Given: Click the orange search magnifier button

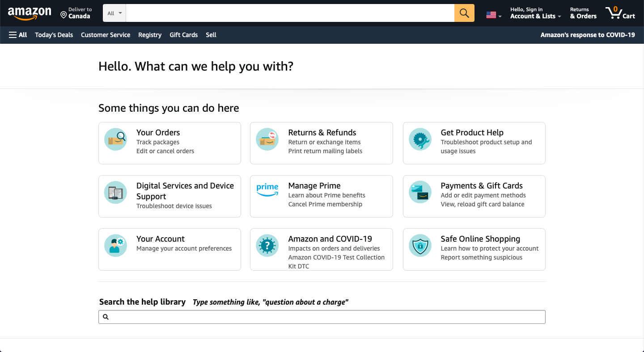Looking at the screenshot, I should (464, 13).
